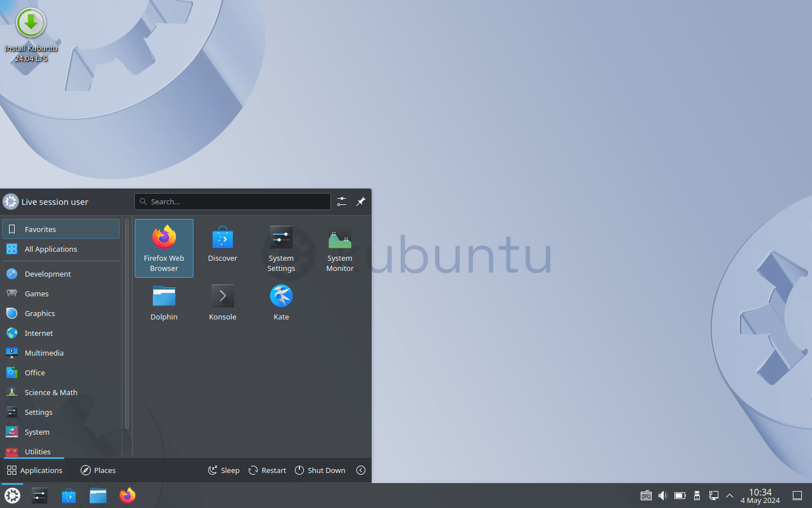Launch System Monitor app
The width and height of the screenshot is (812, 508).
[x=340, y=248]
